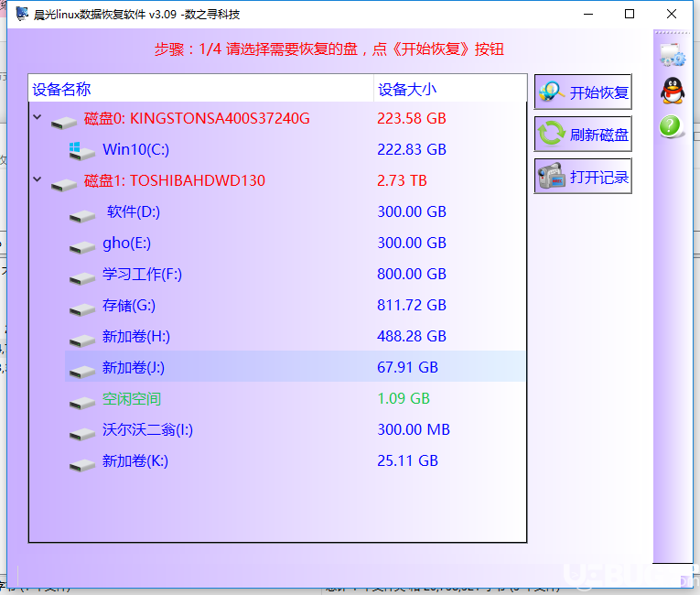
Task: Click the camcorder icon on 打开记录
Action: point(551,176)
